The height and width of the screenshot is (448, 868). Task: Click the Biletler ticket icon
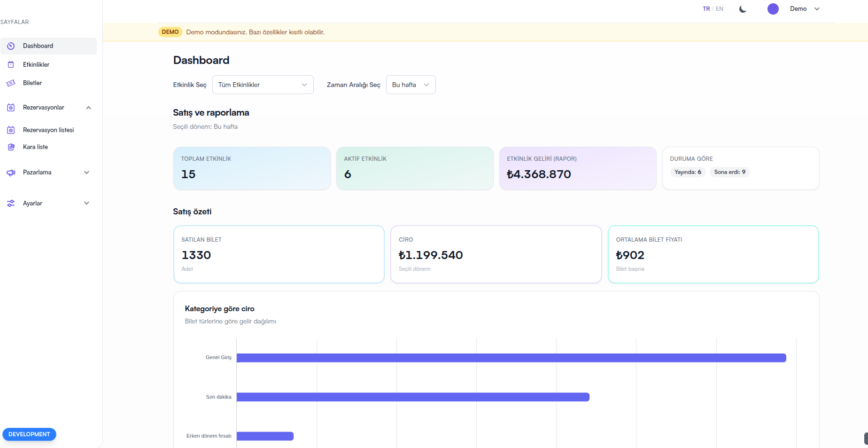pos(11,83)
